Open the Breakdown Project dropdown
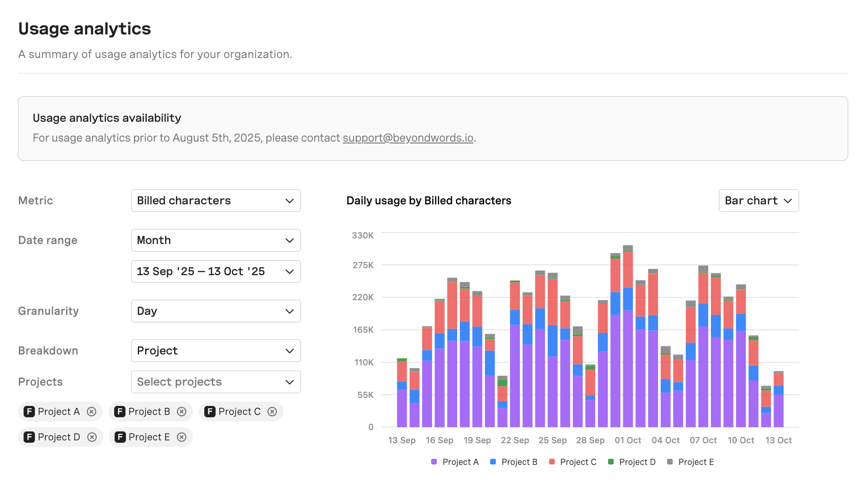The height and width of the screenshot is (489, 868). [x=216, y=351]
